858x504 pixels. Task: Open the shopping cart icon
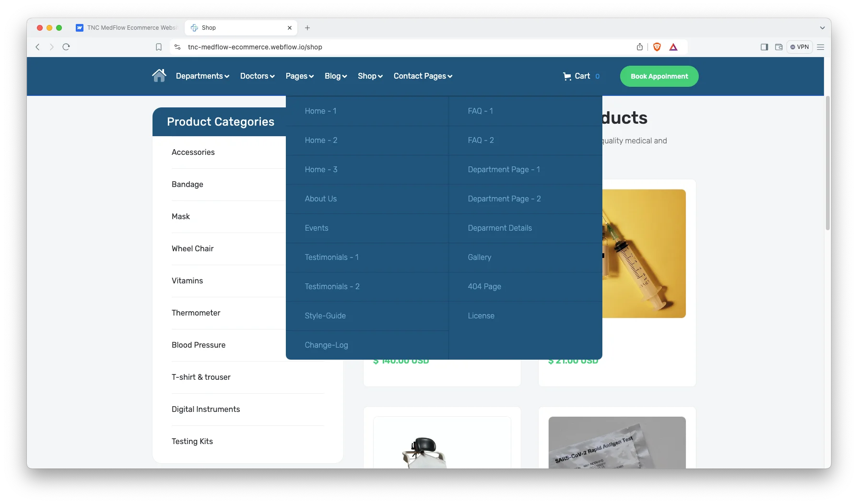point(567,76)
